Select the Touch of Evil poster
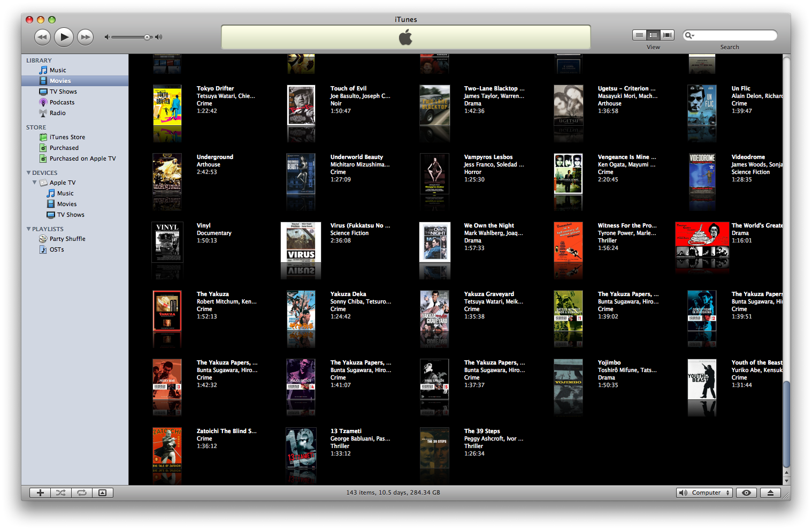This screenshot has width=812, height=530. tap(301, 105)
